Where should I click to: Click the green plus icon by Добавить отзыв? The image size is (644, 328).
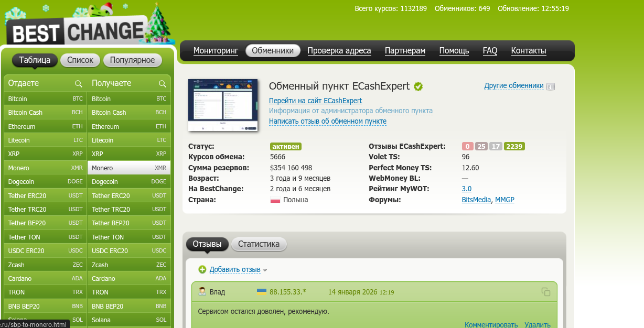pyautogui.click(x=202, y=270)
